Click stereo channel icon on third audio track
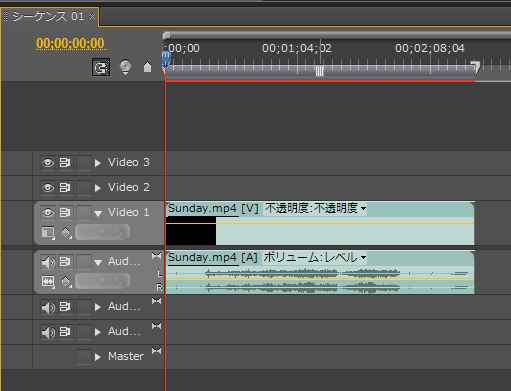The width and height of the screenshot is (511, 391). [x=156, y=326]
